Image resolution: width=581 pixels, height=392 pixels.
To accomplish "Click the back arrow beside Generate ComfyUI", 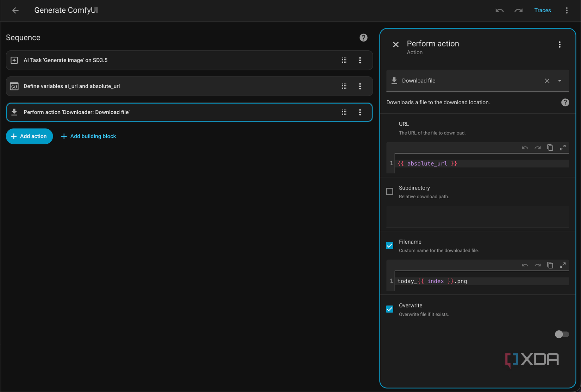I will pos(15,10).
